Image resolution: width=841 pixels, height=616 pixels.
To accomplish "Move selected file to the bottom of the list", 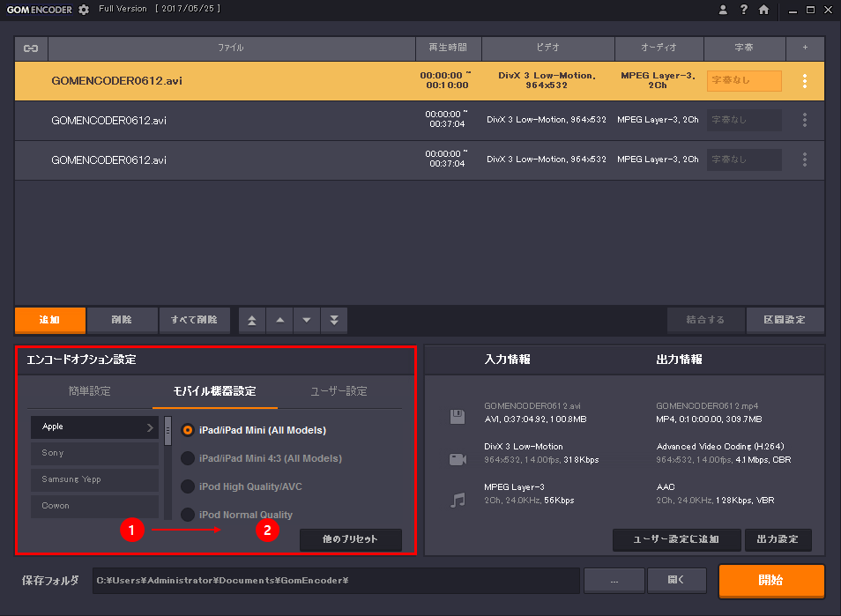I will 334,320.
